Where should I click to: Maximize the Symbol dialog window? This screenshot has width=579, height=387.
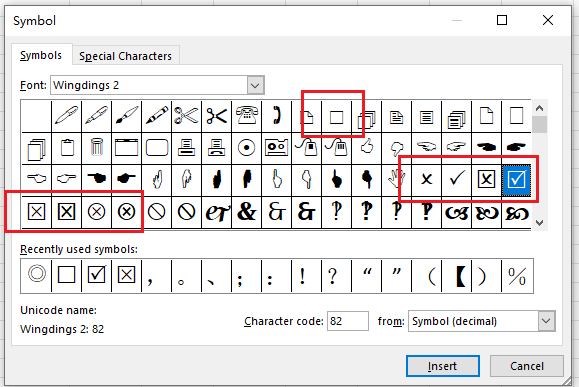[x=501, y=20]
